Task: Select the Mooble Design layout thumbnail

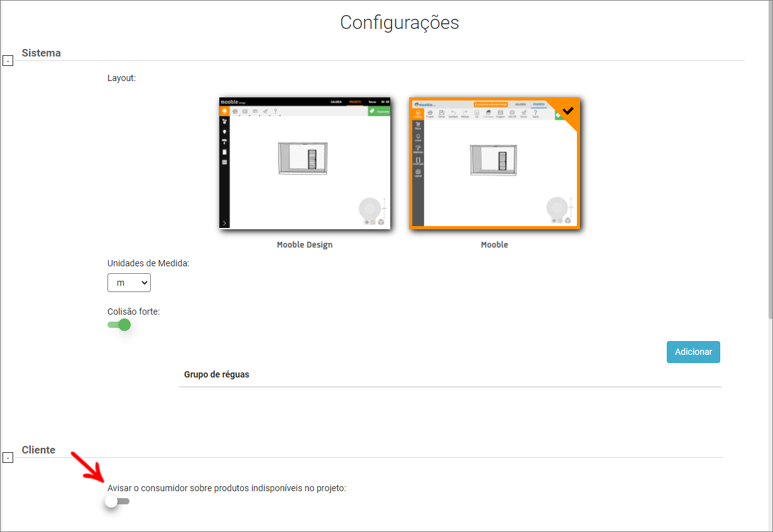Action: [x=305, y=163]
